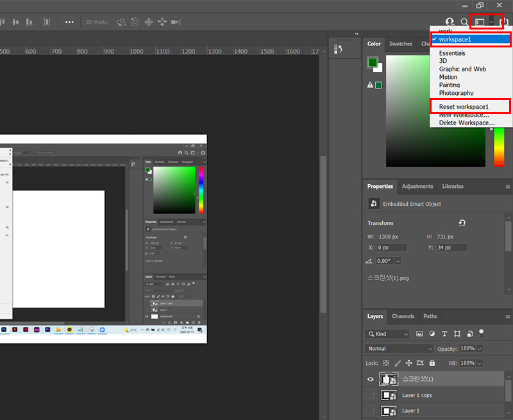Select workspace1 in workspace menu
This screenshot has width=513, height=420.
(x=471, y=40)
